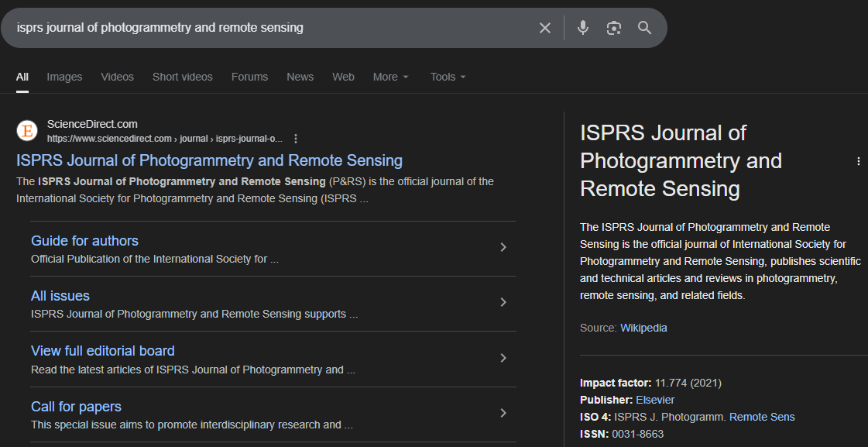Open the Tools dropdown

448,77
